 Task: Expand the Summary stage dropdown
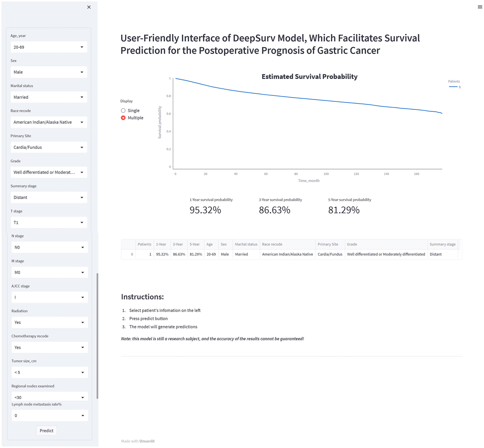click(49, 197)
